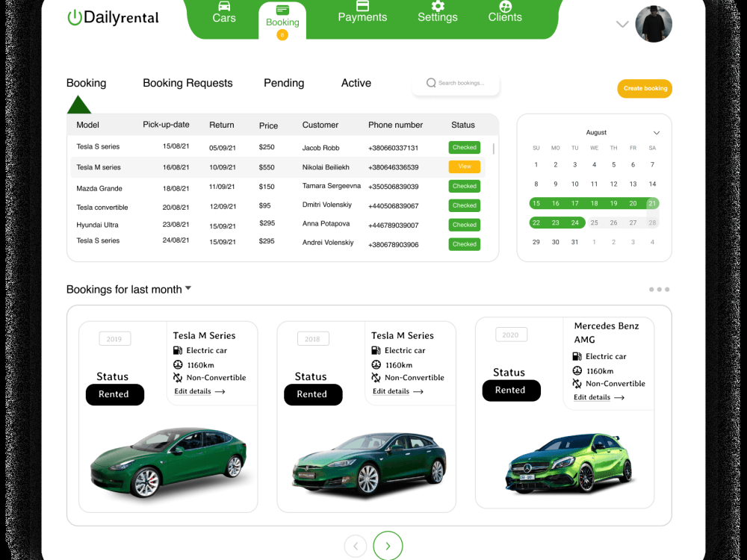Image resolution: width=747 pixels, height=560 pixels.
Task: Click arrow next to Mercedes Edit details
Action: coord(619,398)
